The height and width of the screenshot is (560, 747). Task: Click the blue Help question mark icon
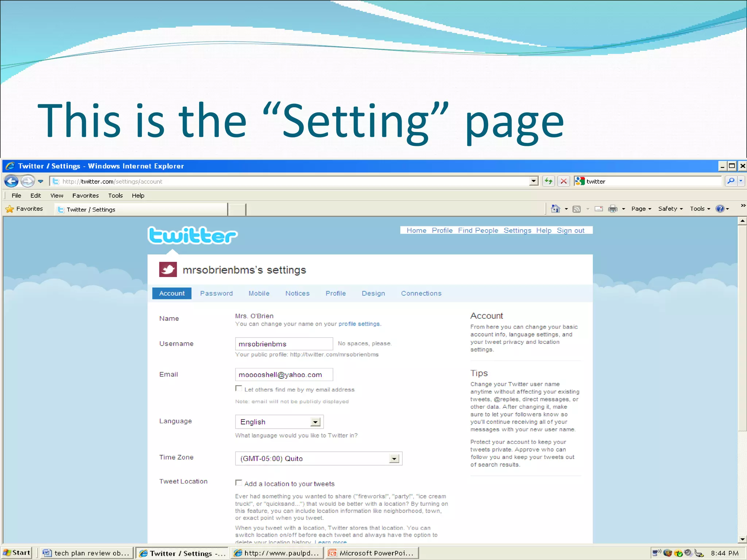click(720, 209)
